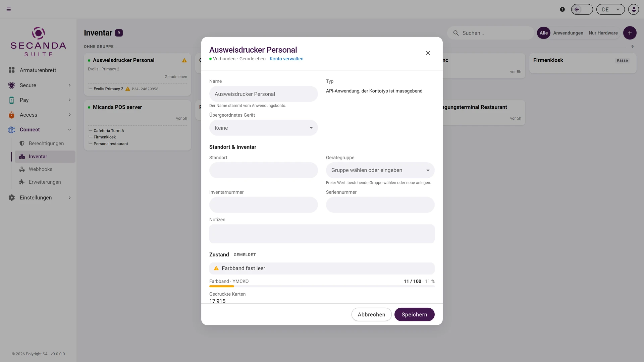
Task: Click the Pay phone icon
Action: [x=12, y=100]
